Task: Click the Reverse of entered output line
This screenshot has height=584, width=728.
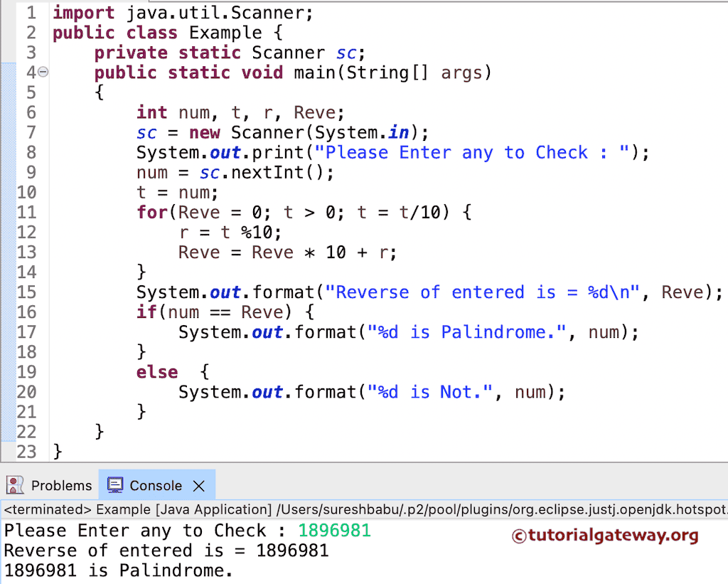Action: pyautogui.click(x=164, y=550)
